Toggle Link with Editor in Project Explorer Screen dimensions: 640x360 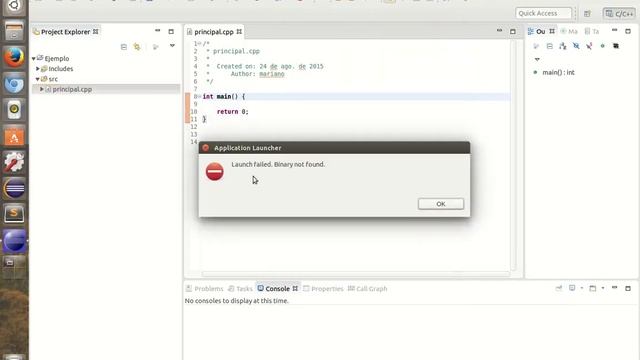[x=137, y=47]
